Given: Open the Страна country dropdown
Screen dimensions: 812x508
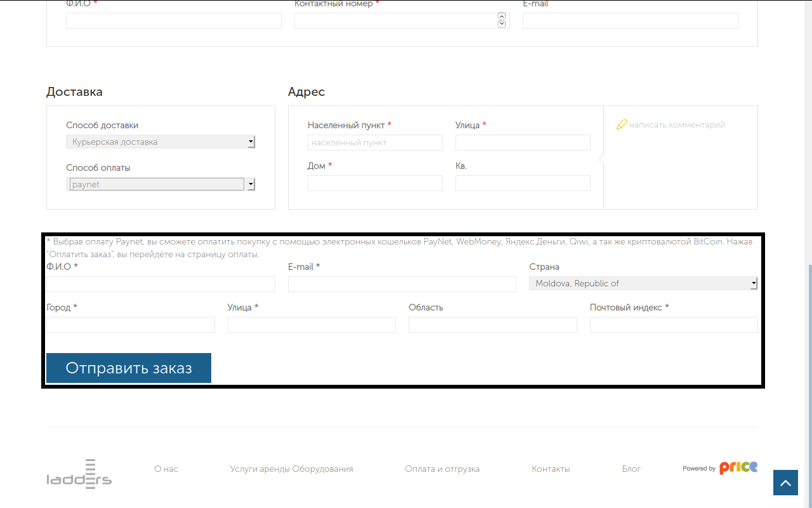Looking at the screenshot, I should point(643,283).
